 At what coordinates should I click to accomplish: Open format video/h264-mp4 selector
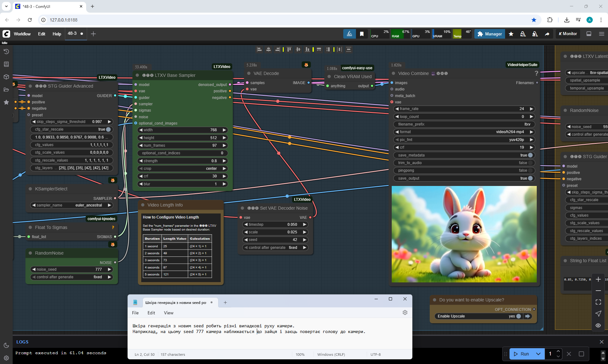pyautogui.click(x=464, y=132)
